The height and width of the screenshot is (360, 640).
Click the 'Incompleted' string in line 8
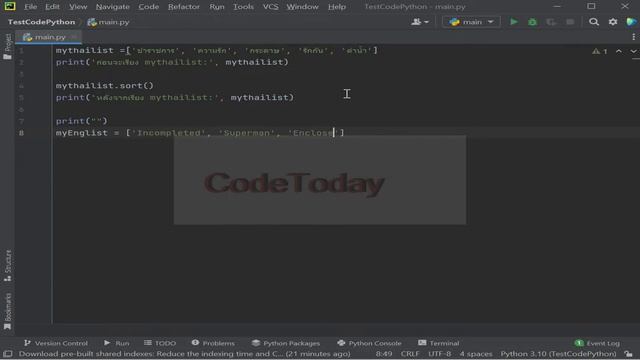(x=169, y=133)
